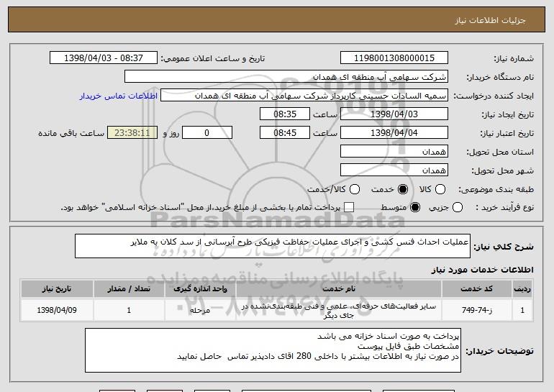The height and width of the screenshot is (392, 554).
Task: Choose the متوسط purchase process option
Action: click(415, 207)
